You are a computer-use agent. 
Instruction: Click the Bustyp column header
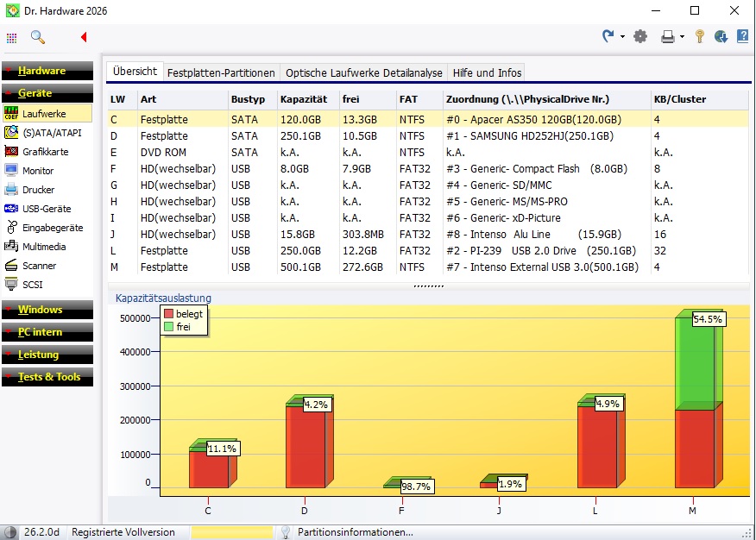252,99
